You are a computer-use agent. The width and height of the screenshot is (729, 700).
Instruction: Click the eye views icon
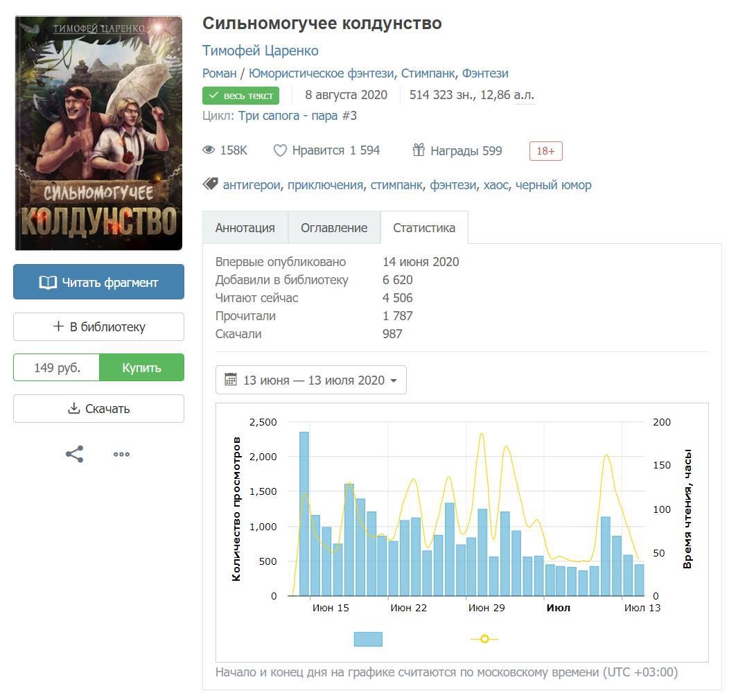209,150
